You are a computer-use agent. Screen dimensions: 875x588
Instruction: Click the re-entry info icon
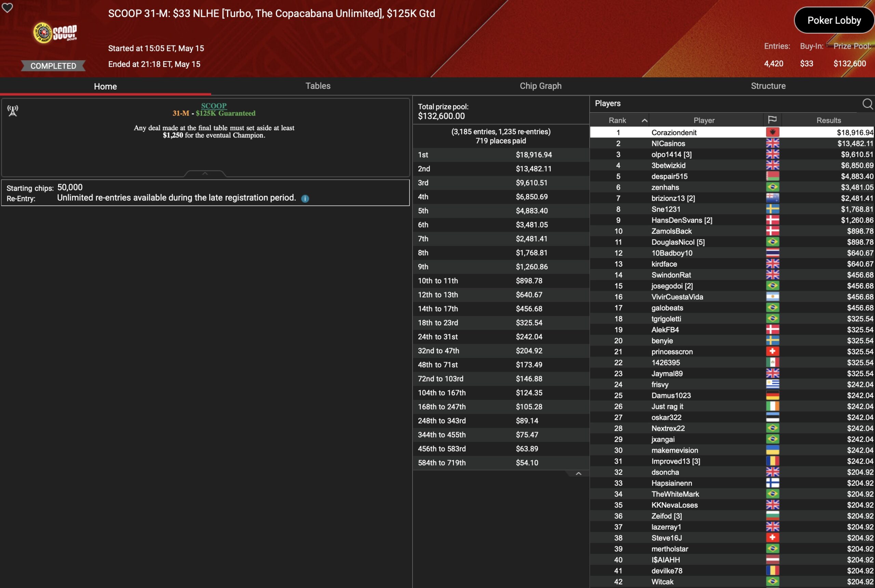pos(305,199)
